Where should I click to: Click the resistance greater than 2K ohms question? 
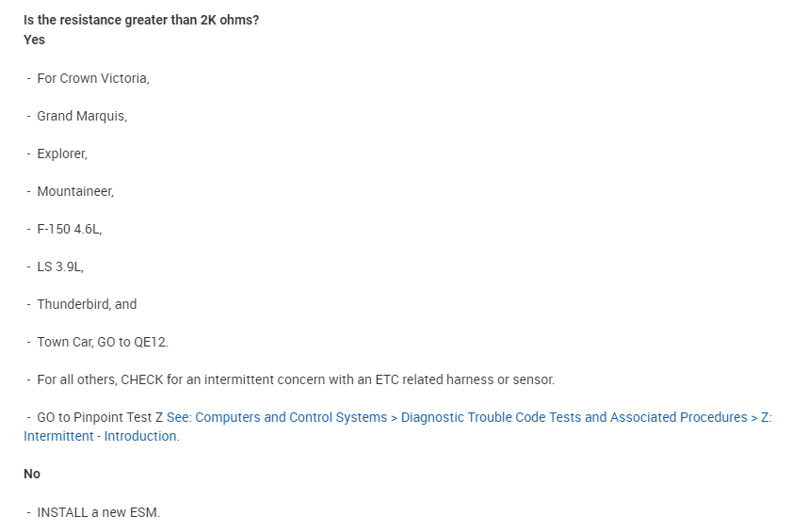tap(141, 21)
